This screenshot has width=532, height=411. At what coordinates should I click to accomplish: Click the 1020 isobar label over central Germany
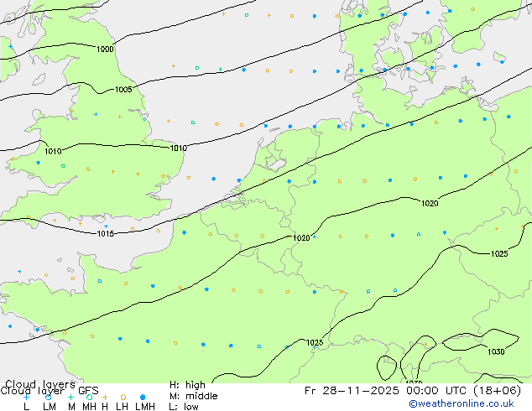[x=430, y=204]
